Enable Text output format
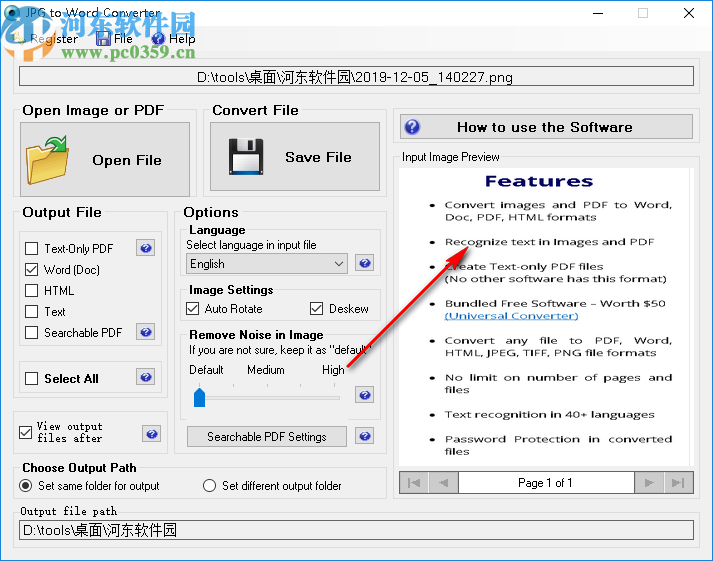 [x=31, y=311]
